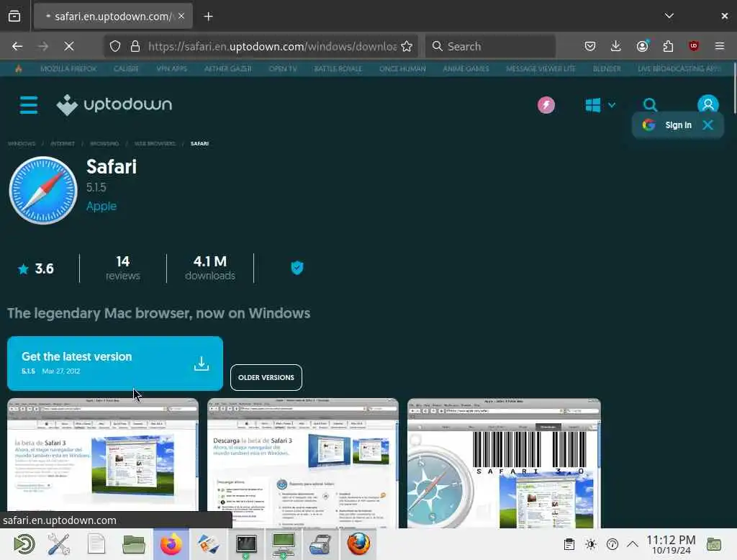Open Firefox account icon
737x560 pixels.
642,46
